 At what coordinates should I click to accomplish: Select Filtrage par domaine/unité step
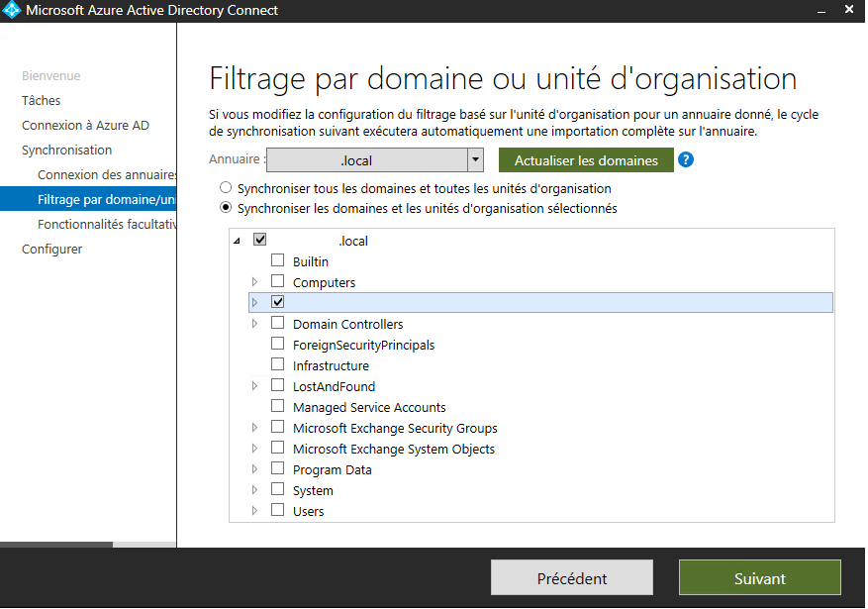[88, 199]
